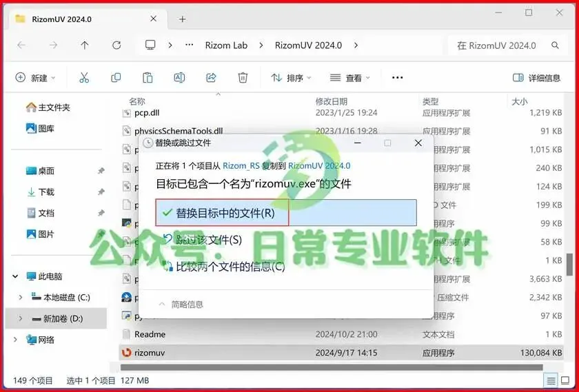Close the 替换或跳过文件 dialog
This screenshot has height=392, width=579.
click(418, 143)
